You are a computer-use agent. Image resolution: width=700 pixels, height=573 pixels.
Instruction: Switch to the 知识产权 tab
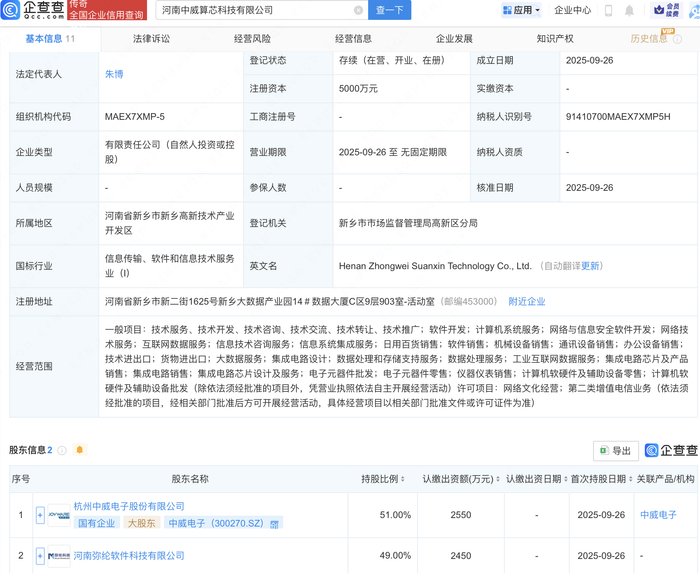(555, 39)
